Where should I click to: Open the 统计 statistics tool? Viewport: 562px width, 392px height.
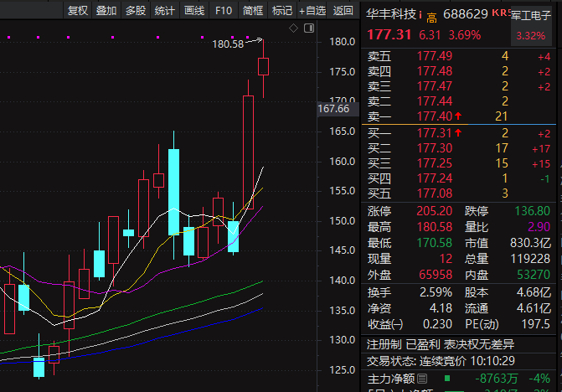(x=165, y=11)
